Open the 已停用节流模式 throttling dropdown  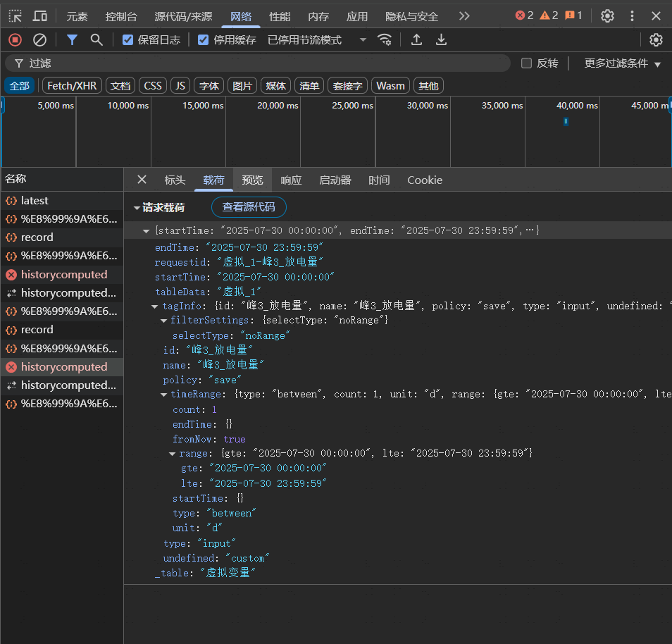(x=317, y=40)
